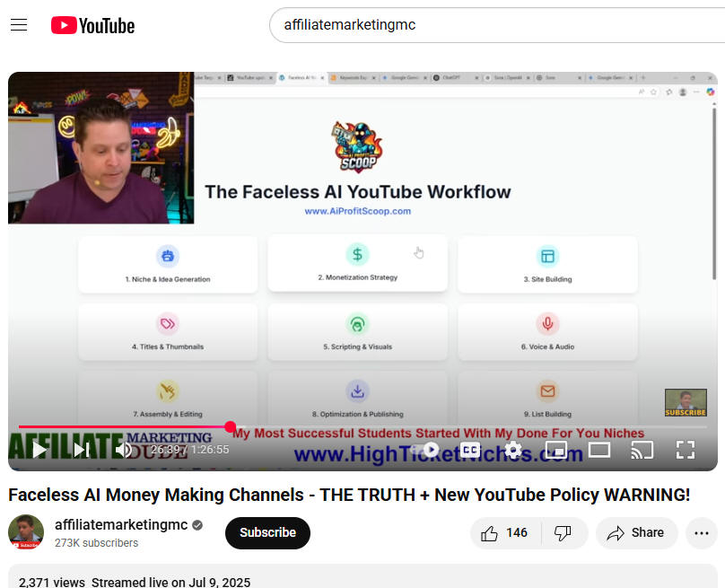Focus the search box containing affiliatemarketingmc

point(497,25)
